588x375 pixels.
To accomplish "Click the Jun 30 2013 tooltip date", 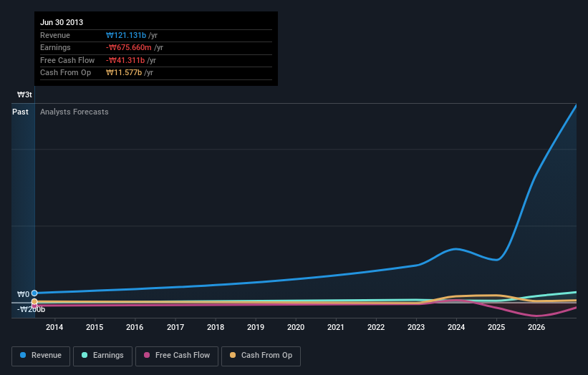I will tap(62, 22).
